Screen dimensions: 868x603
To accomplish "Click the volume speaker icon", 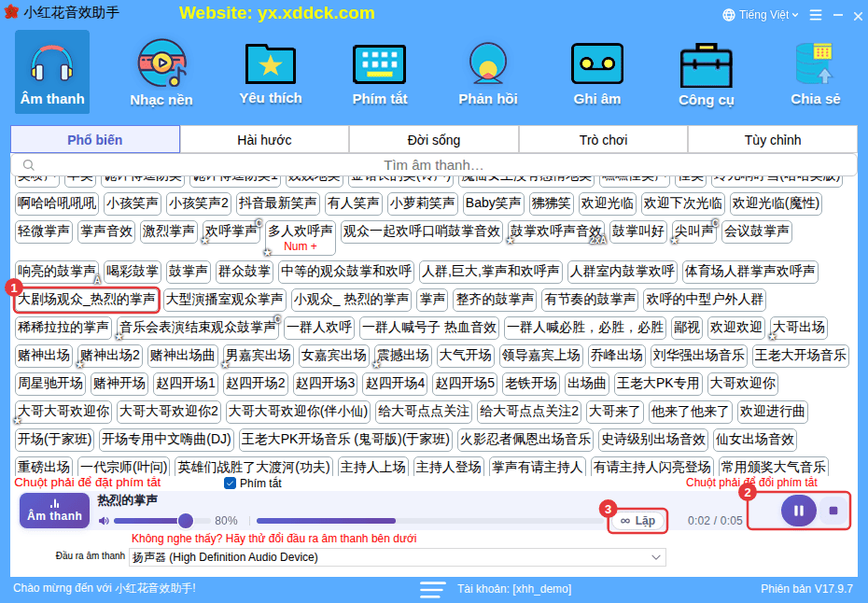I will 104,521.
